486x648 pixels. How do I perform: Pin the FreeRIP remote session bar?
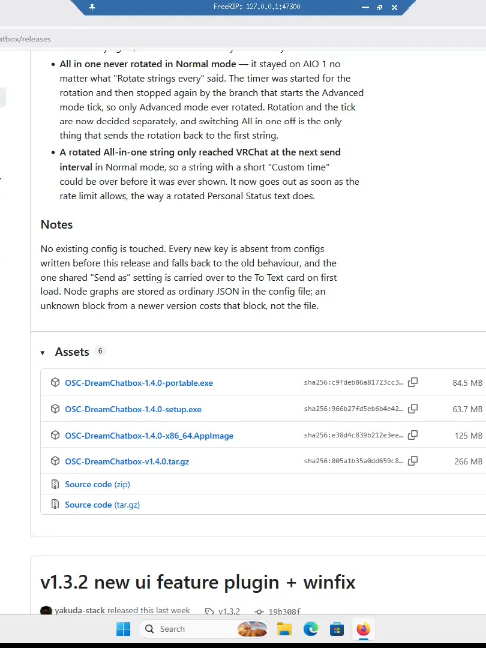(92, 7)
